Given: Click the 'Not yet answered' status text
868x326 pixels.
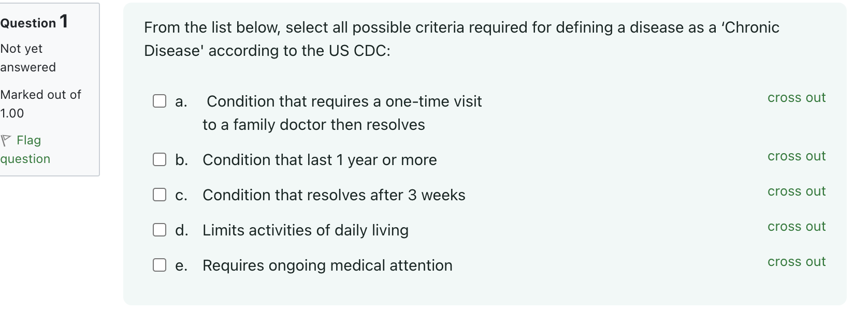Looking at the screenshot, I should 28,57.
